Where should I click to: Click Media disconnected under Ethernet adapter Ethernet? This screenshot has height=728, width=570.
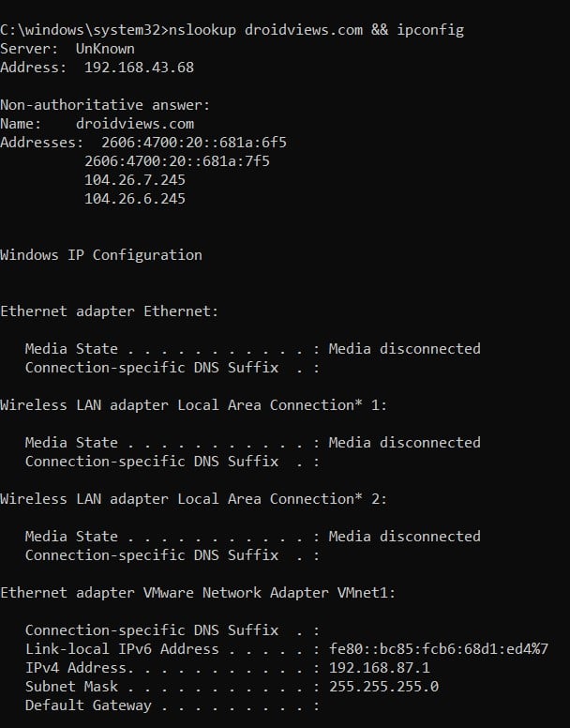(404, 349)
